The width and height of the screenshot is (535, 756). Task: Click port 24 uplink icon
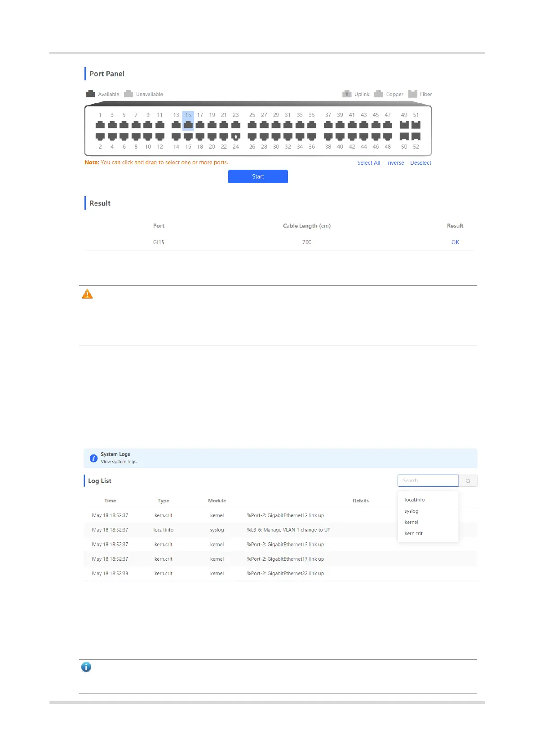point(236,136)
